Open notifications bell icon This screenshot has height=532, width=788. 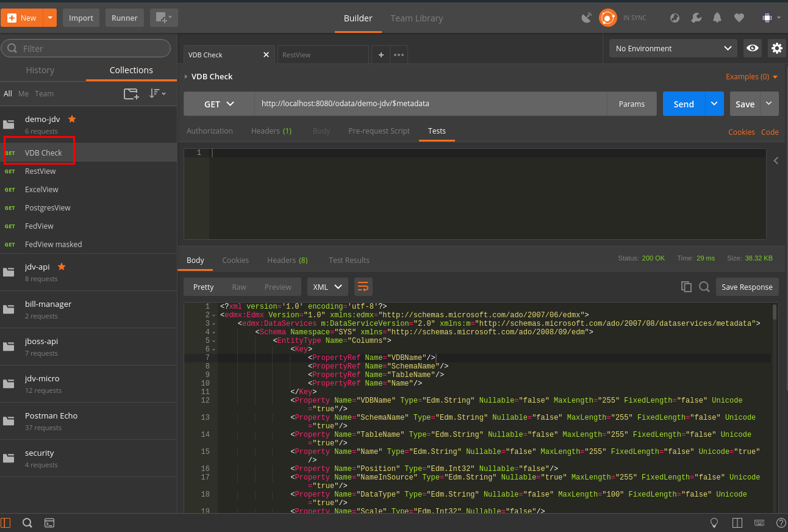click(718, 18)
